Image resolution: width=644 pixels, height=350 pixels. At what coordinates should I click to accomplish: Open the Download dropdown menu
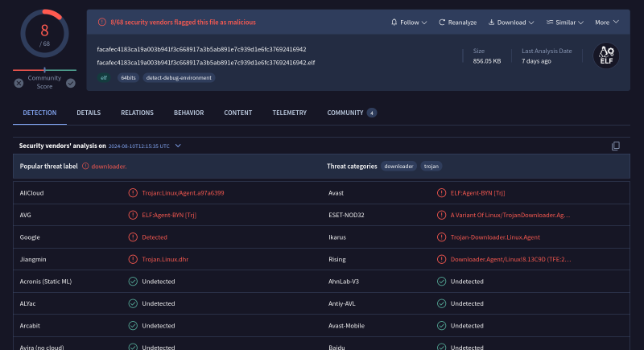510,23
